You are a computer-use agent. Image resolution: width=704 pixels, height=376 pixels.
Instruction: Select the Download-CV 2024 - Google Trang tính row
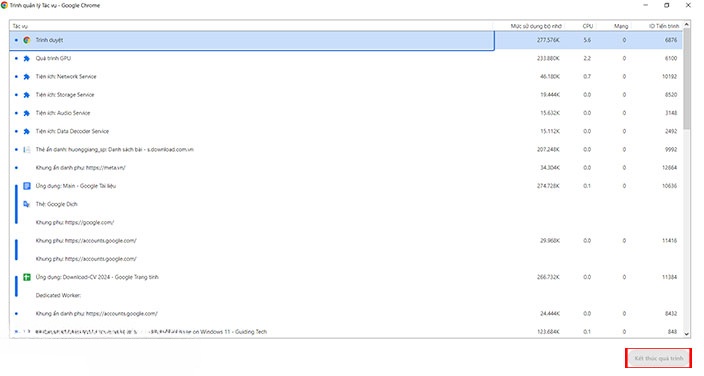tap(346, 277)
